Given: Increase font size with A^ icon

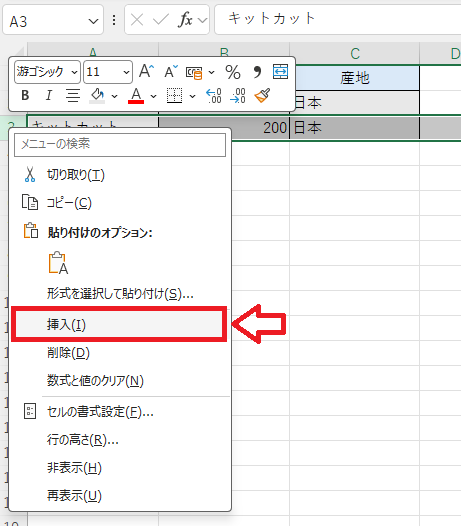Looking at the screenshot, I should (x=146, y=71).
